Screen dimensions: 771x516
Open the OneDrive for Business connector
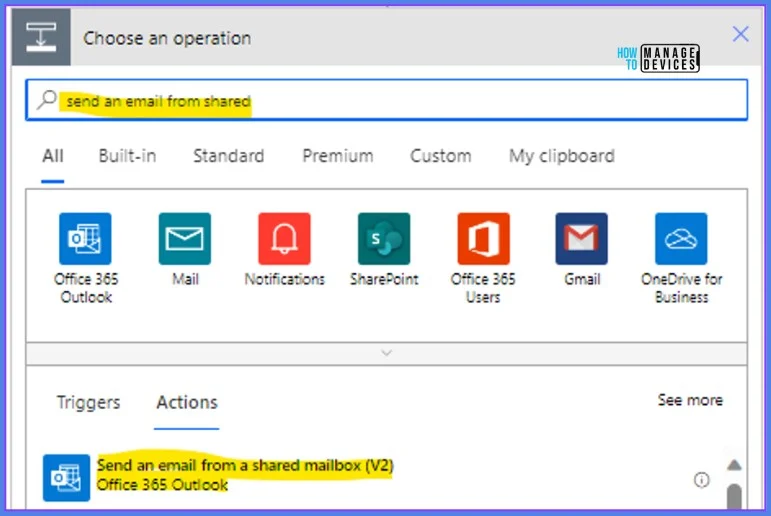(681, 239)
